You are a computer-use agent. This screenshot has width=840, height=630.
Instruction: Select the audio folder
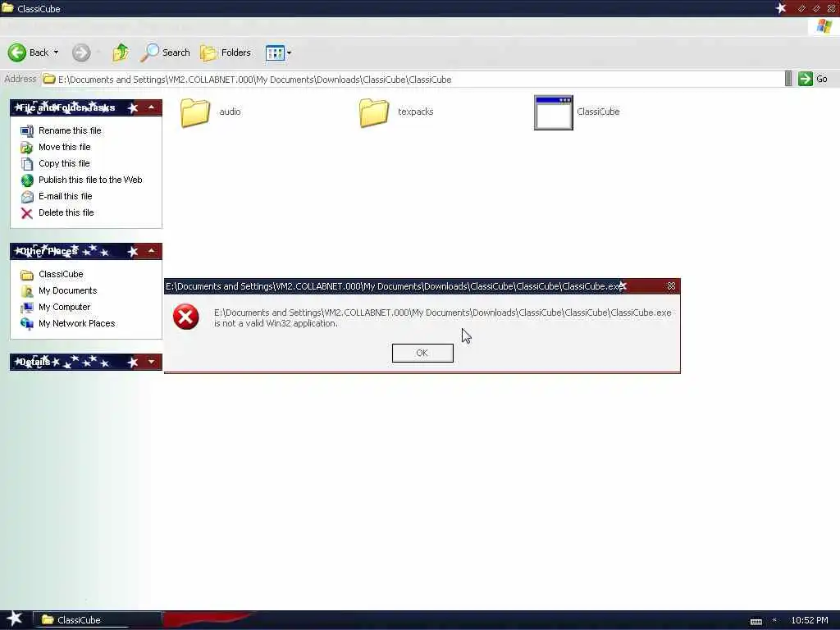coord(211,112)
